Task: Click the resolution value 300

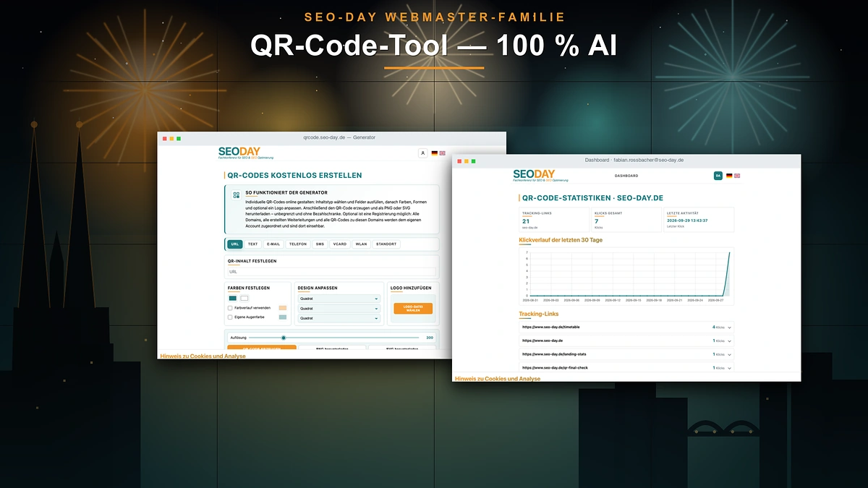Action: click(x=430, y=338)
